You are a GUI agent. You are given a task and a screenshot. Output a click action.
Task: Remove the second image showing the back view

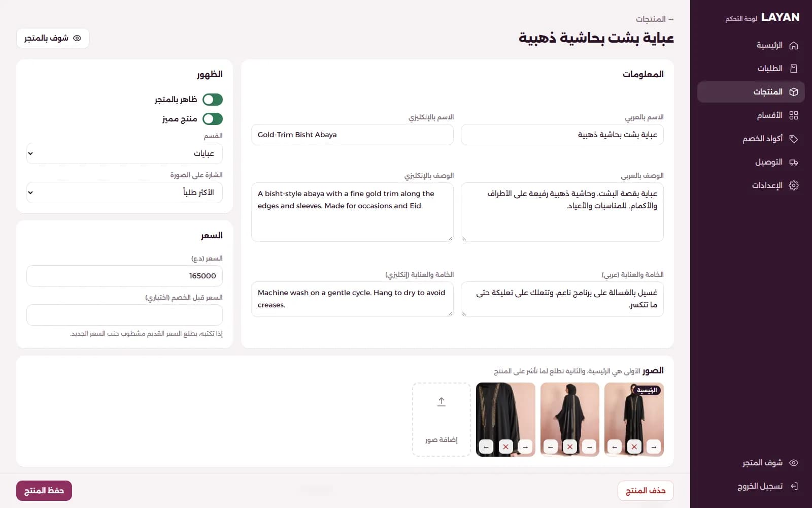(570, 447)
